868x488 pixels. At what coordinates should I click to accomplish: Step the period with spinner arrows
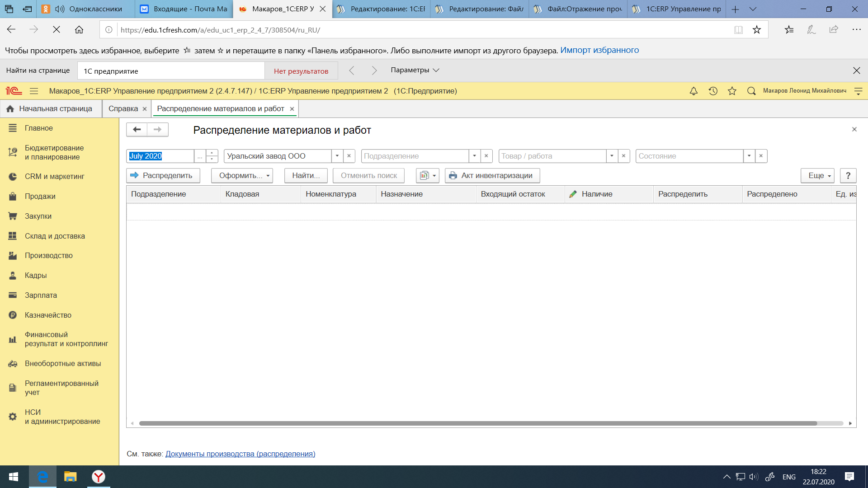point(212,156)
